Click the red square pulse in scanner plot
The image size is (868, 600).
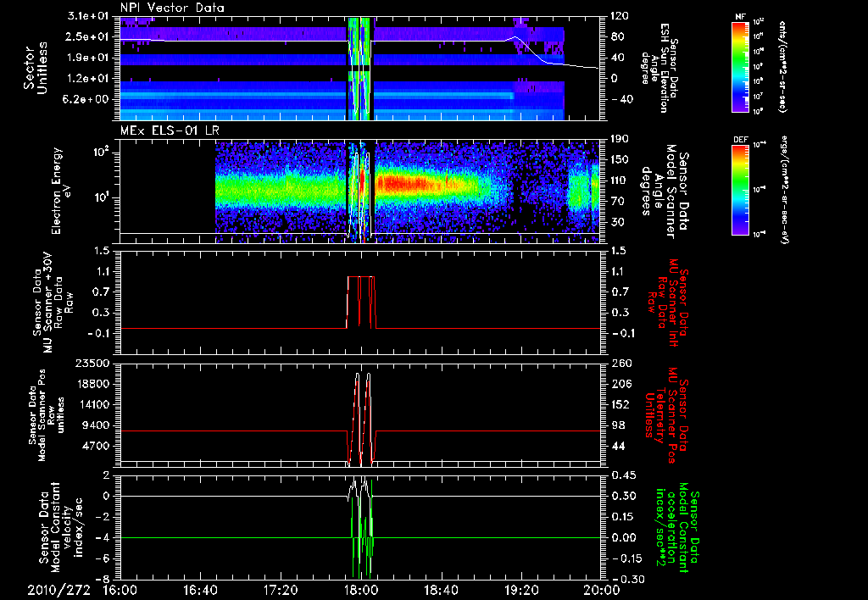[x=361, y=302]
